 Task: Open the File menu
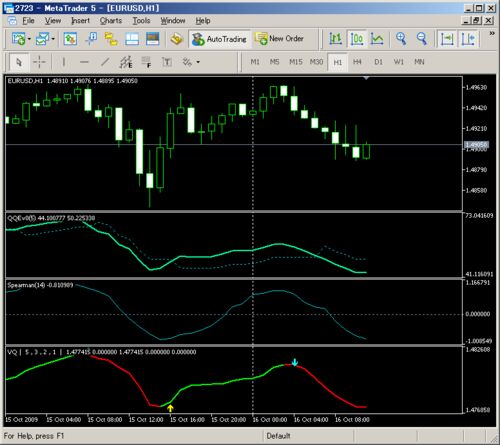click(x=28, y=21)
